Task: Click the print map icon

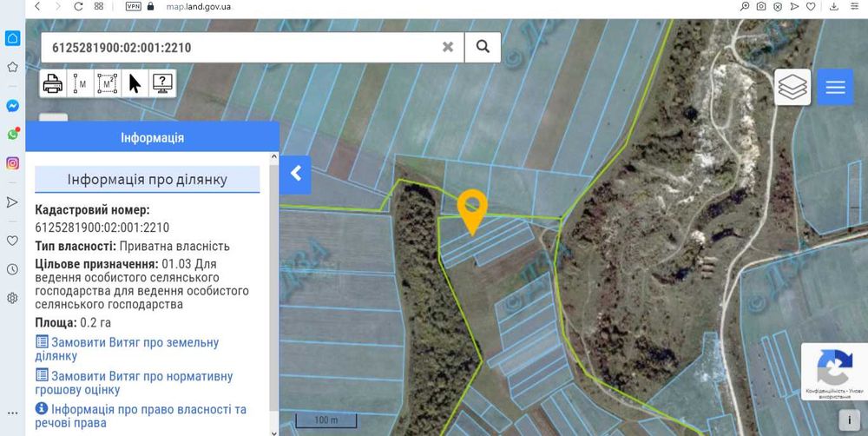Action: pyautogui.click(x=53, y=83)
